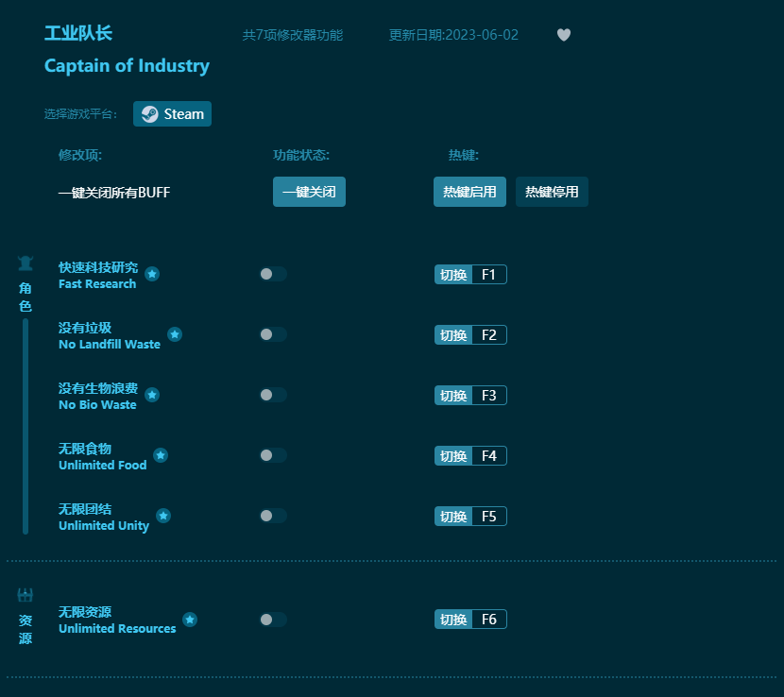784x697 pixels.
Task: Click the heart favorite icon in the header
Action: (564, 35)
